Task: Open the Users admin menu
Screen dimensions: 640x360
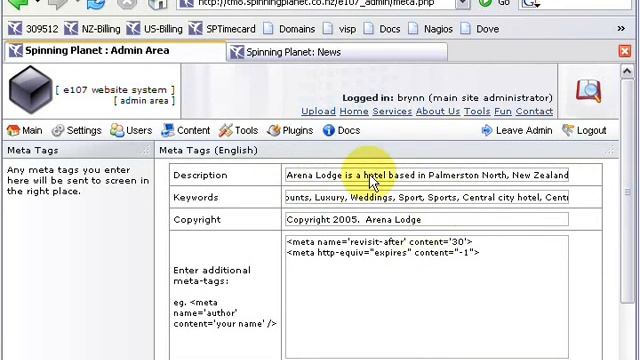Action: click(x=131, y=130)
